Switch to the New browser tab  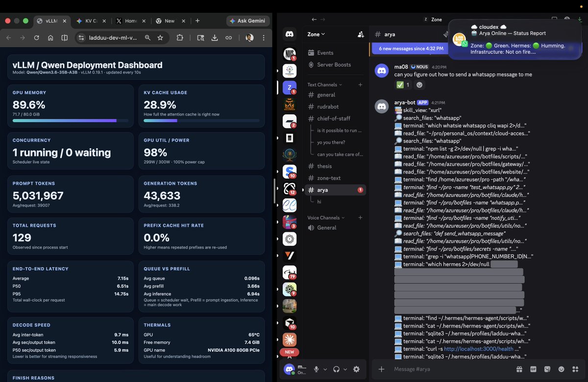170,21
